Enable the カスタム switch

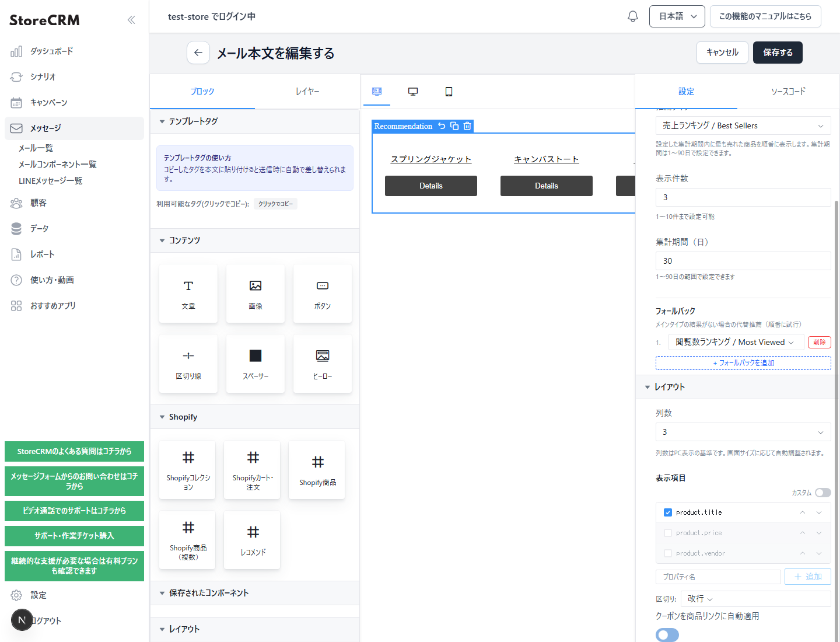tap(823, 493)
